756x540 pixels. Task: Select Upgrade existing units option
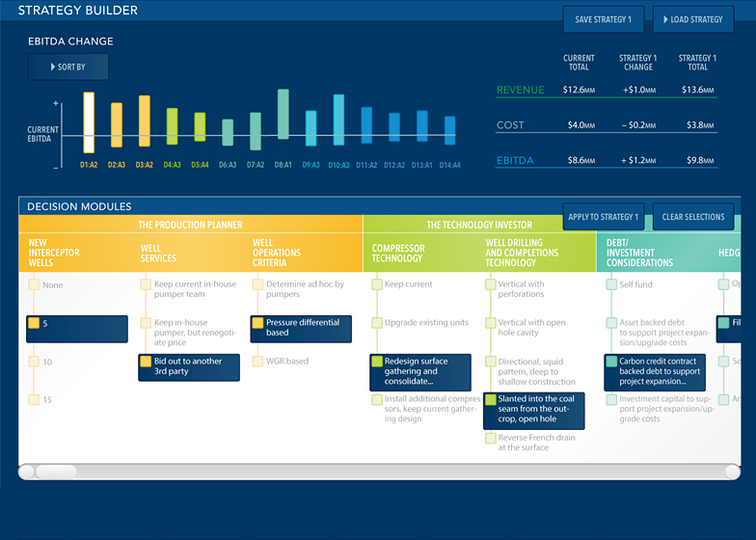point(377,323)
